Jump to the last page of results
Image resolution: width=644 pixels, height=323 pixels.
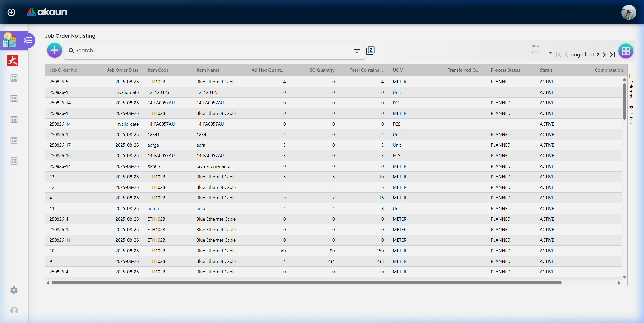(612, 55)
